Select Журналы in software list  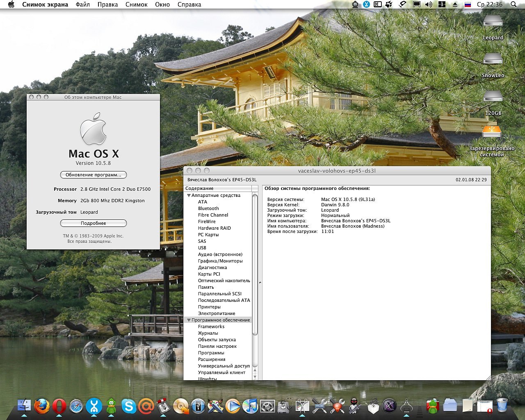click(x=208, y=333)
